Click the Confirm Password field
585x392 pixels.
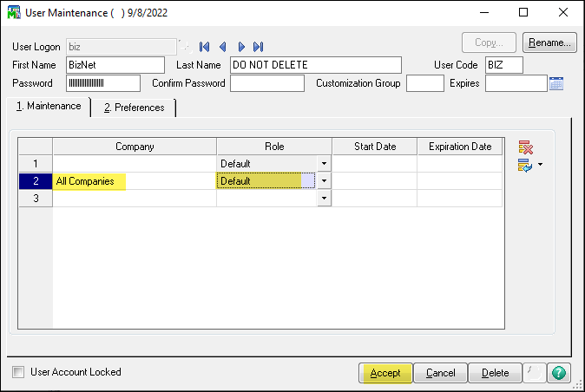[267, 83]
